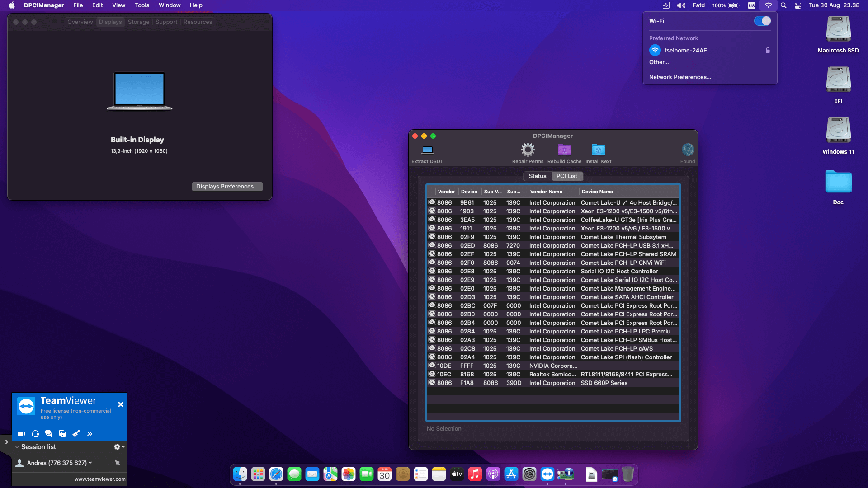The width and height of the screenshot is (868, 488).
Task: Disable Wi-Fi using the toggle switch
Action: click(x=762, y=20)
